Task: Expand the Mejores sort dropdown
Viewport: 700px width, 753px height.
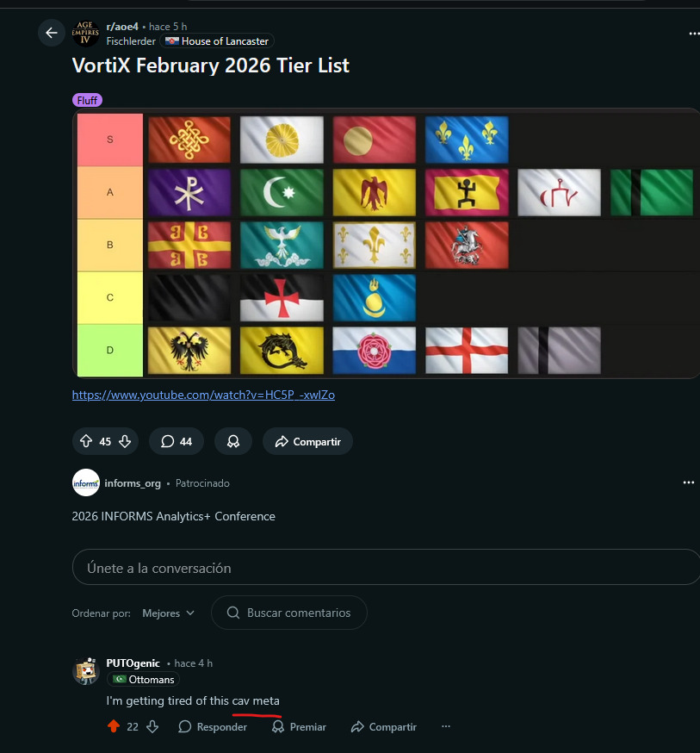Action: click(168, 613)
